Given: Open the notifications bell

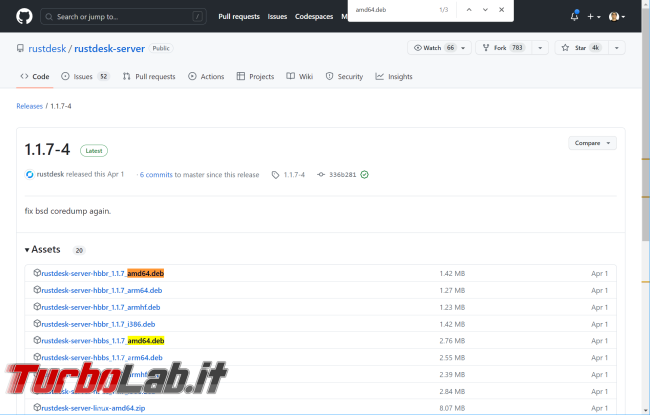Looking at the screenshot, I should [574, 16].
